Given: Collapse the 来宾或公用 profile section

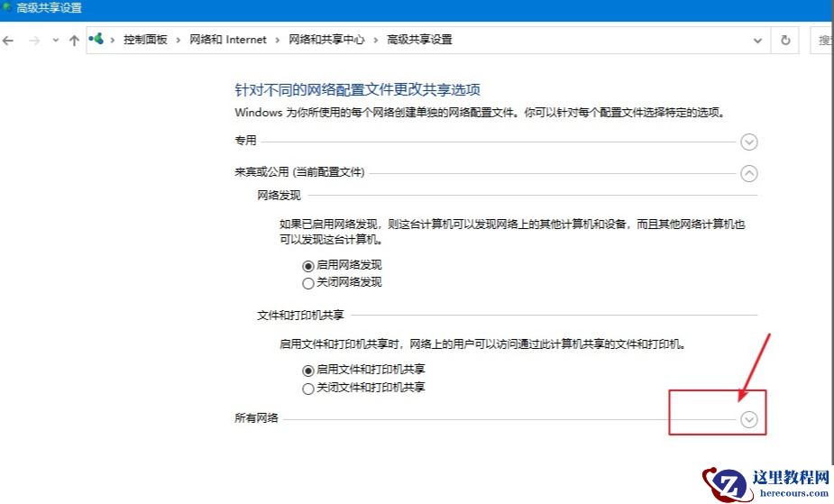Looking at the screenshot, I should [x=749, y=173].
